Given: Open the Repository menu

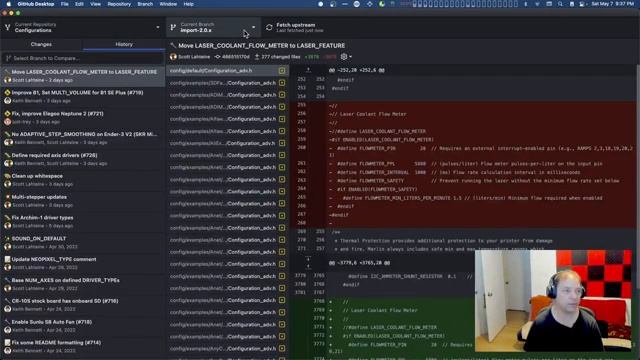Looking at the screenshot, I should click(119, 4).
